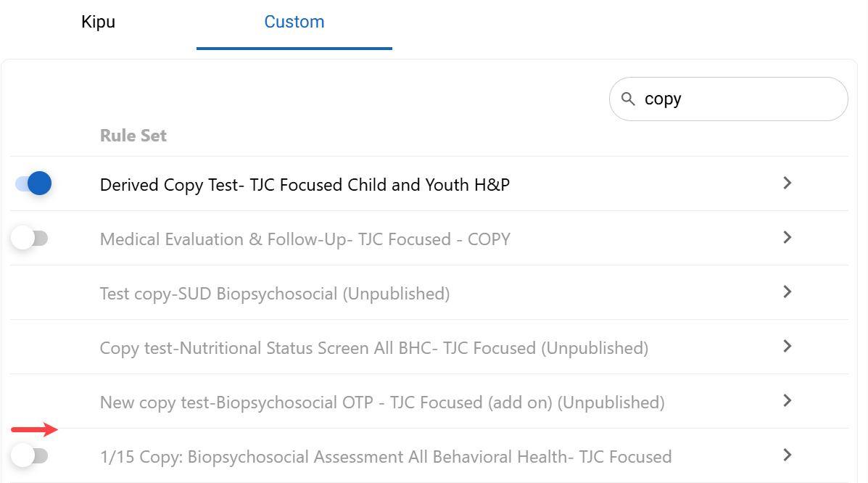Open Test copy-SUD Biopsychosocial chevron arrow
The width and height of the screenshot is (868, 483).
pos(788,292)
